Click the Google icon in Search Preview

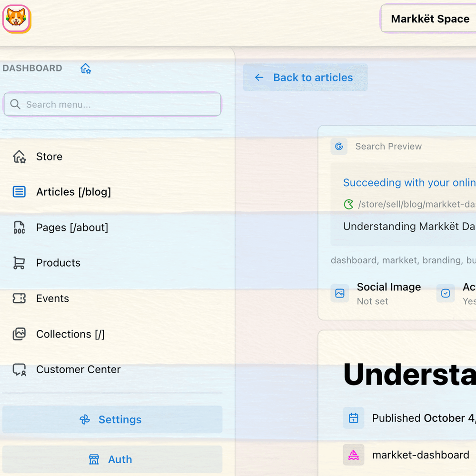(x=339, y=147)
